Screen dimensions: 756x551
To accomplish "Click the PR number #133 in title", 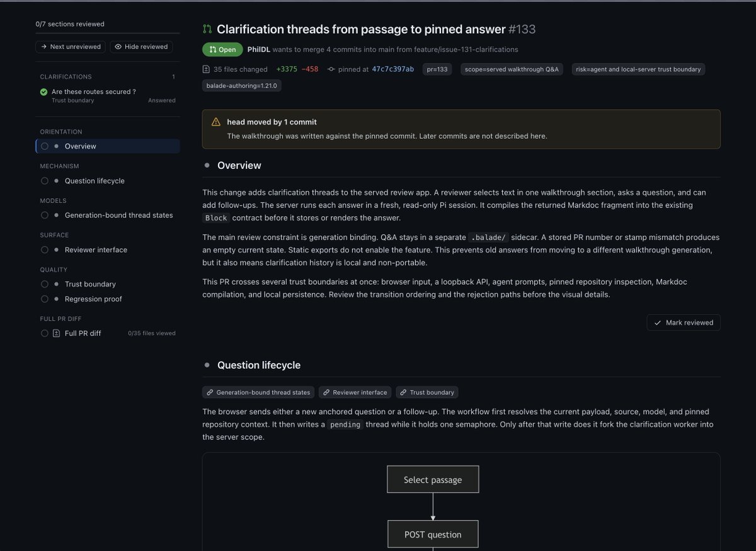I will 522,29.
